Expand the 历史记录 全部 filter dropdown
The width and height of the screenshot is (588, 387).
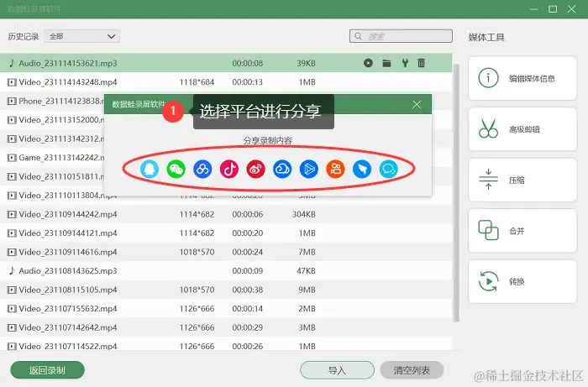pyautogui.click(x=81, y=36)
